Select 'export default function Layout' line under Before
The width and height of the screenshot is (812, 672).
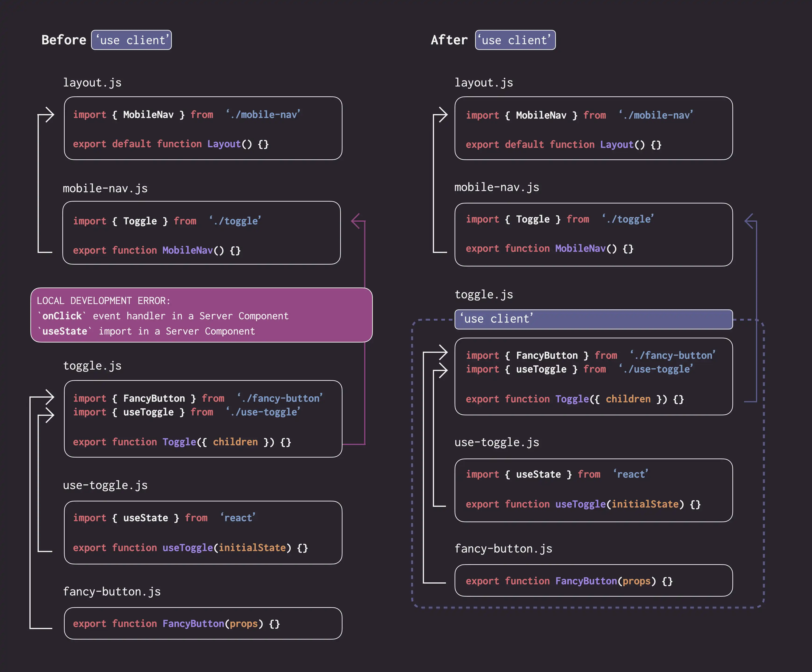point(171,144)
